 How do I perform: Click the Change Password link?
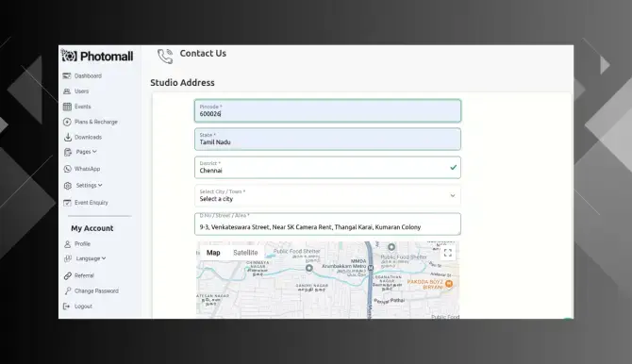click(x=96, y=291)
